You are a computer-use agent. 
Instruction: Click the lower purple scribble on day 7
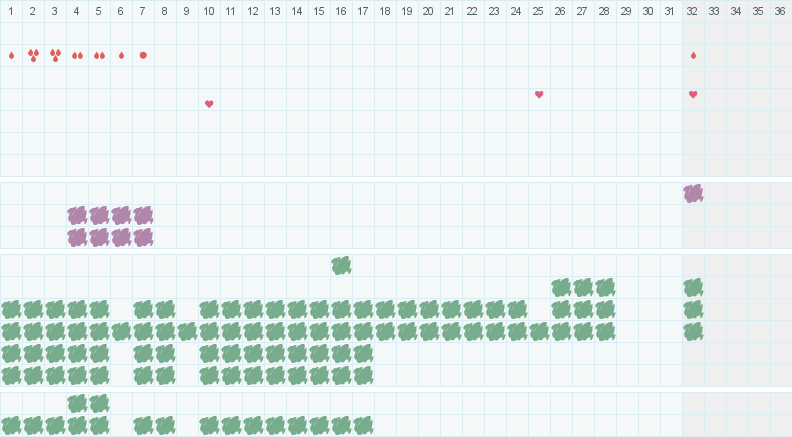click(x=143, y=237)
